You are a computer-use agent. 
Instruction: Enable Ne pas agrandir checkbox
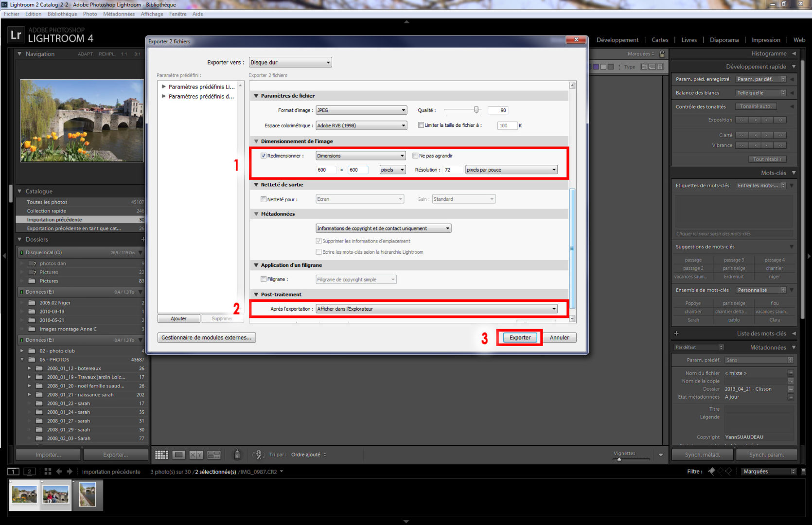pyautogui.click(x=415, y=156)
